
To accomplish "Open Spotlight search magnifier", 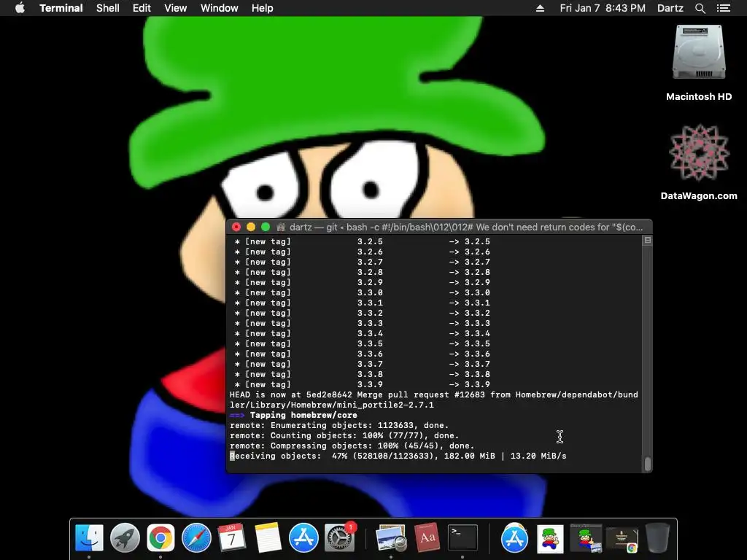I will point(700,8).
